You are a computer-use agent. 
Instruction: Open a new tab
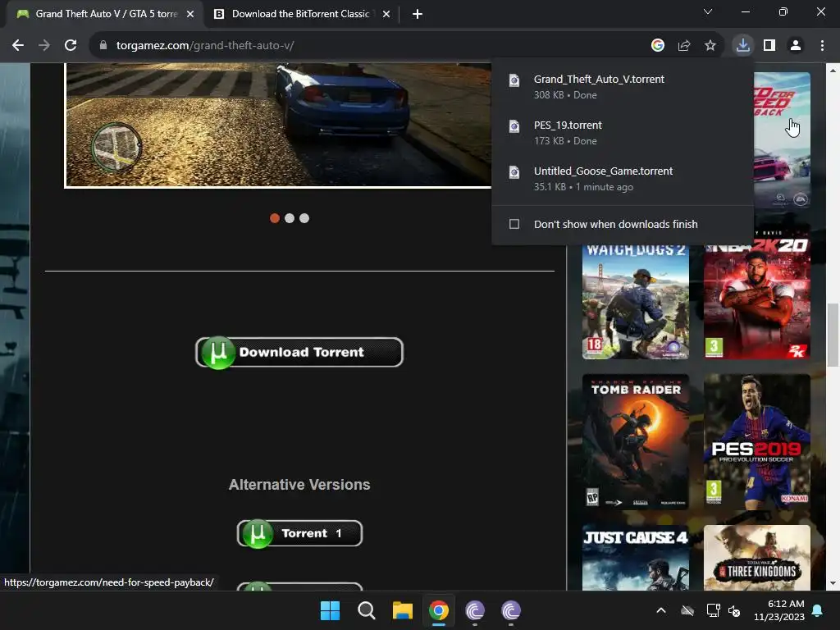tap(418, 14)
